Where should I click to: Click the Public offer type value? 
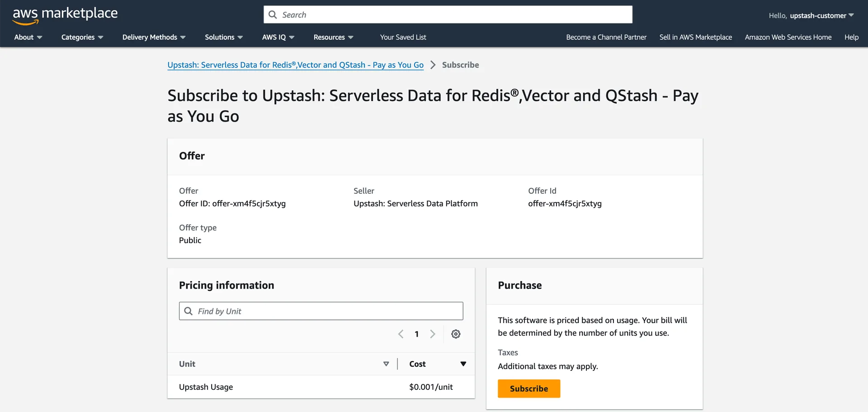(x=190, y=240)
